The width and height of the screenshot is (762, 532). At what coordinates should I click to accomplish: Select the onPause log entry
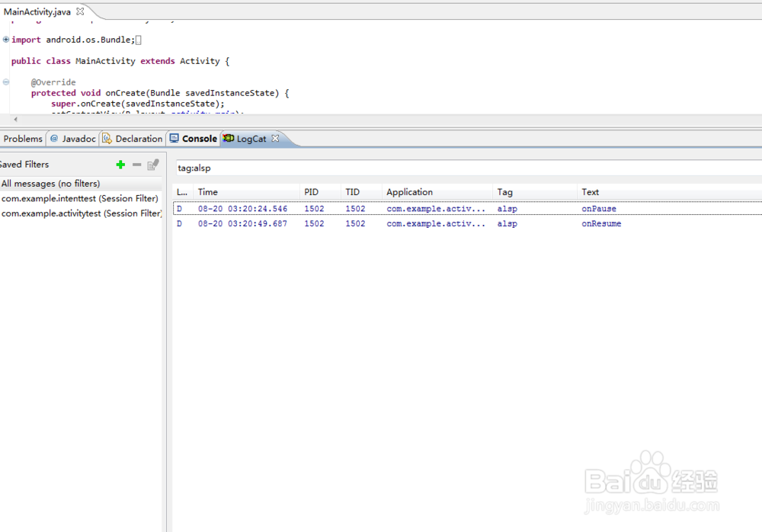point(468,209)
